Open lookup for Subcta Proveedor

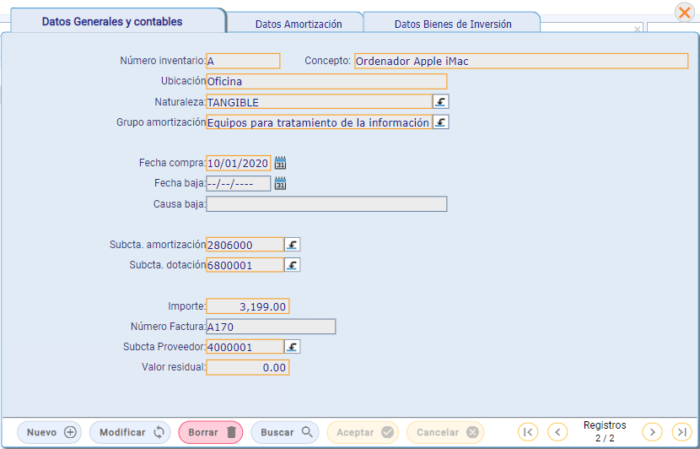[x=292, y=347]
